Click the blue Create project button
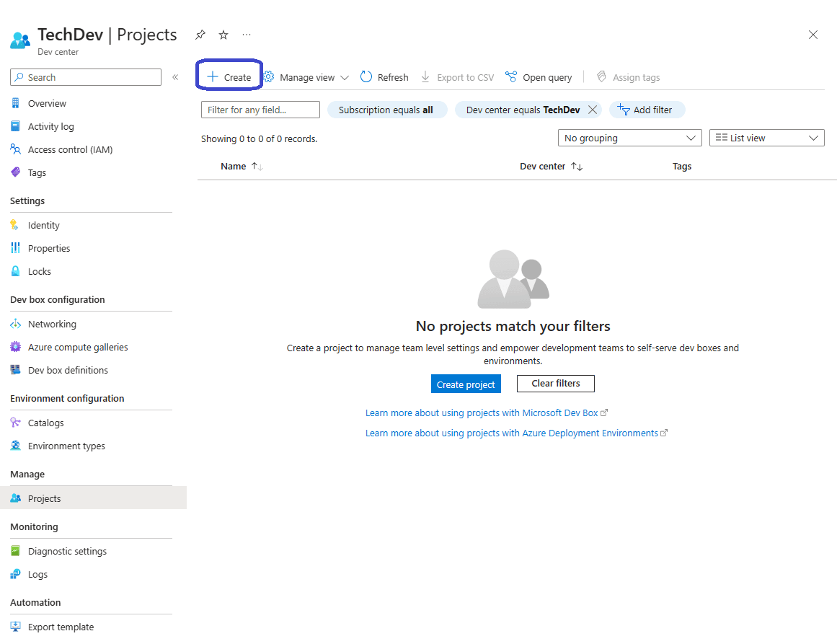Image resolution: width=837 pixels, height=644 pixels. pos(466,384)
